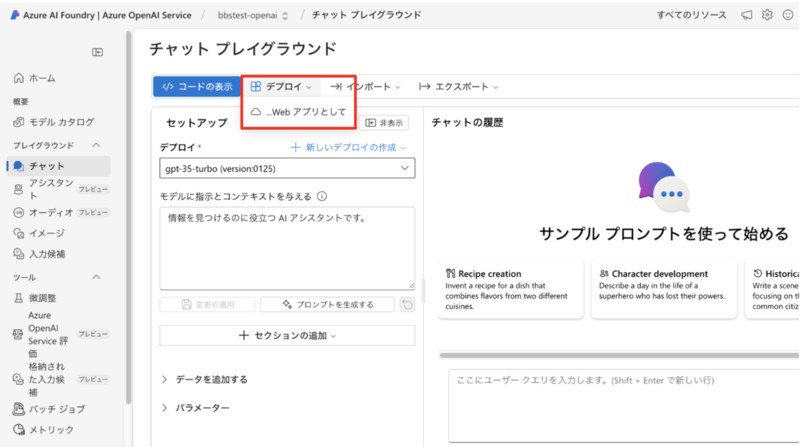Click the チャット プレイグラウンド breadcrumb
This screenshot has width=800, height=447.
[x=366, y=15]
